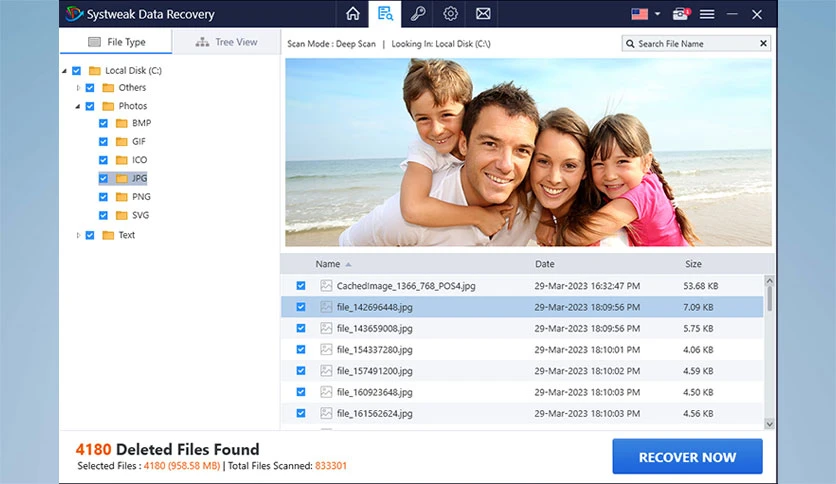Click the Systweak Data Recovery logo
Viewport: 836px width, 484px height.
pos(75,14)
